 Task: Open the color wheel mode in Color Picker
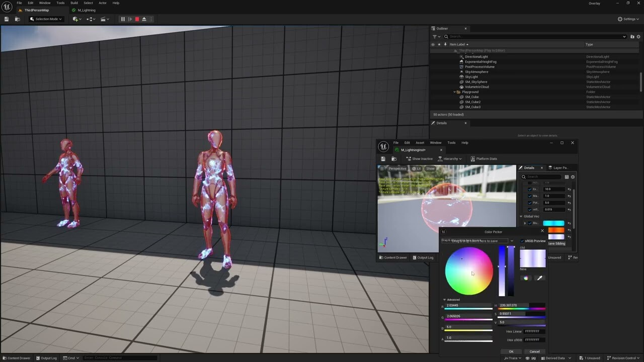click(525, 278)
